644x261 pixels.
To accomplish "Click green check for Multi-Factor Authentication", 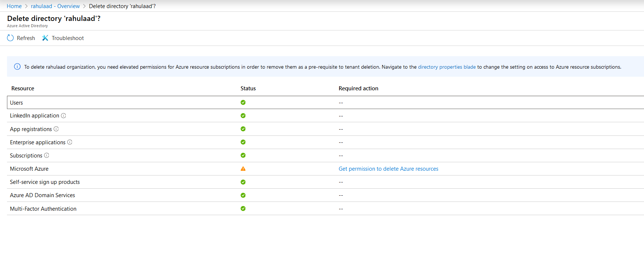I will click(243, 209).
